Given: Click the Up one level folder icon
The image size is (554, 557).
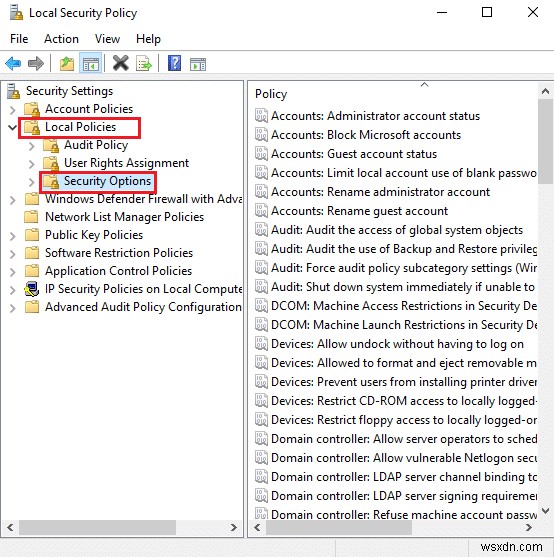Looking at the screenshot, I should point(67,64).
